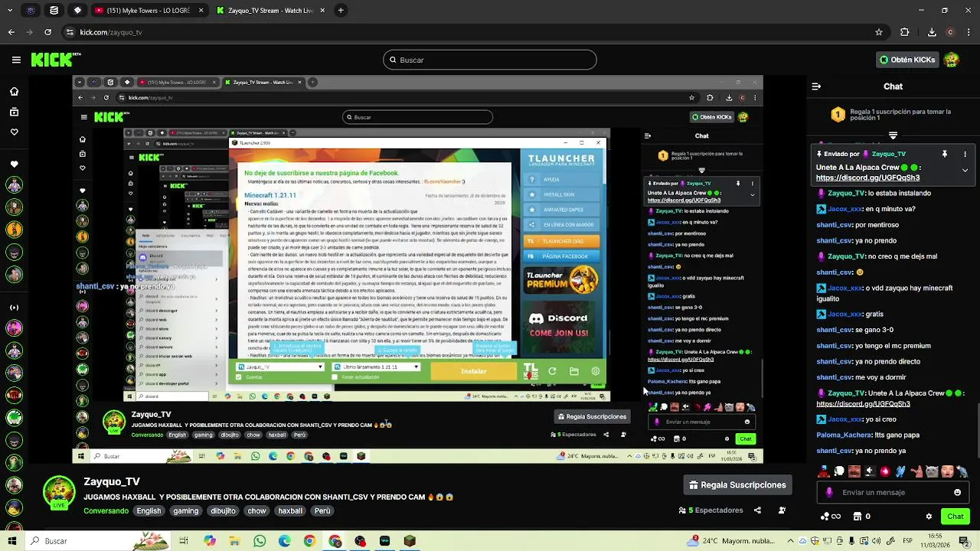The height and width of the screenshot is (551, 980).
Task: Open taskbar clock showing 16:56
Action: (x=936, y=541)
